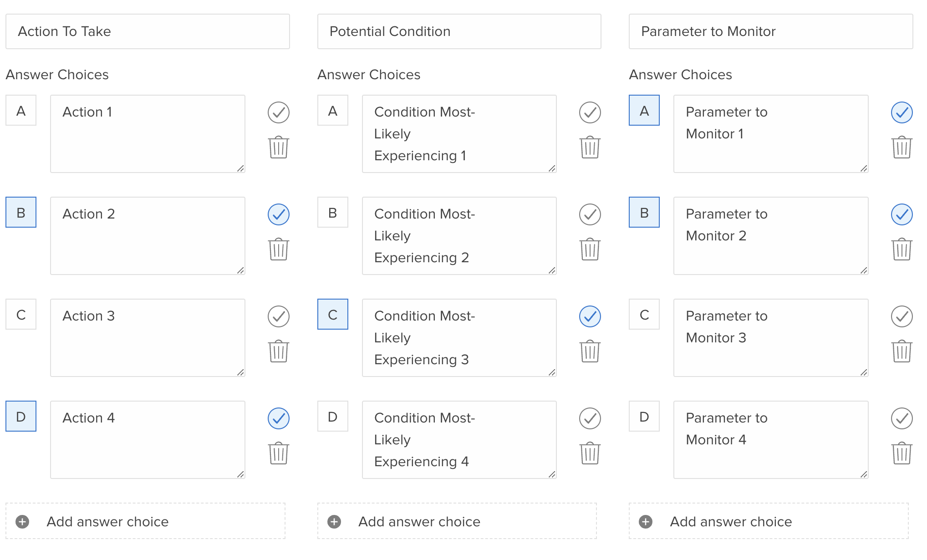The width and height of the screenshot is (927, 560).
Task: Add answer choice under Action To Take
Action: (x=146, y=521)
